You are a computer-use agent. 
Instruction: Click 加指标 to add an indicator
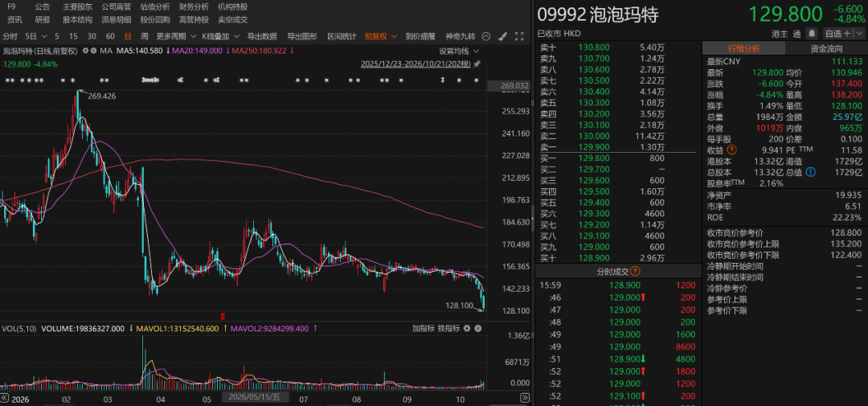(x=424, y=329)
